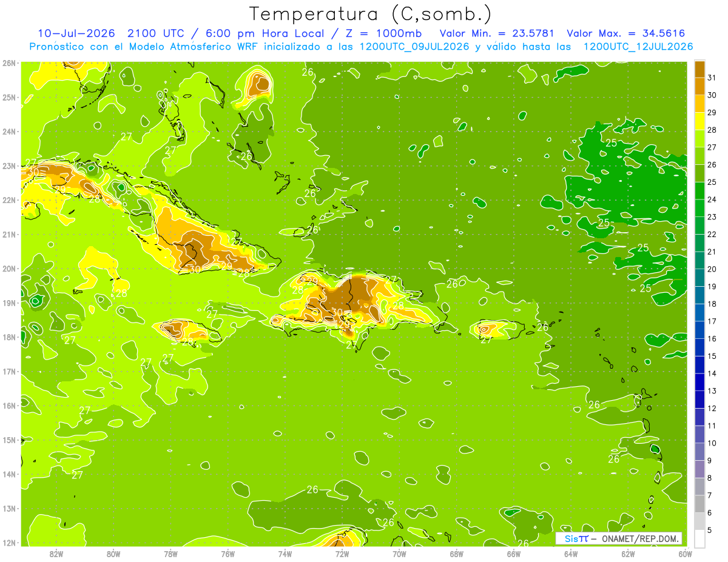Click the 19N latitude axis label
Viewport: 728px width, 562px height.
(9, 303)
